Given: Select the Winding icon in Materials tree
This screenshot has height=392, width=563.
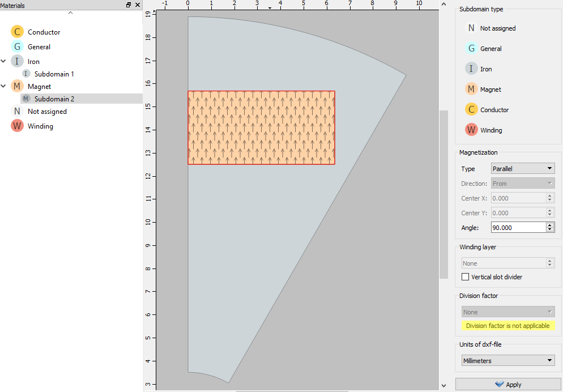Looking at the screenshot, I should click(17, 126).
